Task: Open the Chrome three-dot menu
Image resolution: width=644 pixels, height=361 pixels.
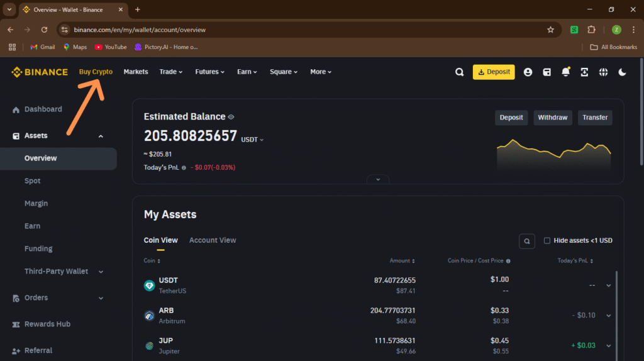Action: tap(634, 30)
